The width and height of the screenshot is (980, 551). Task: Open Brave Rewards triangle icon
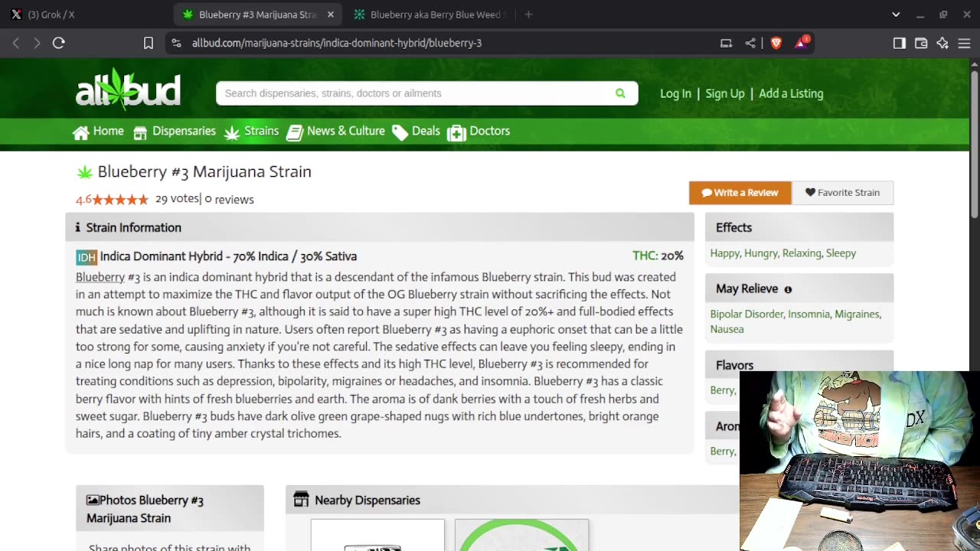(801, 44)
